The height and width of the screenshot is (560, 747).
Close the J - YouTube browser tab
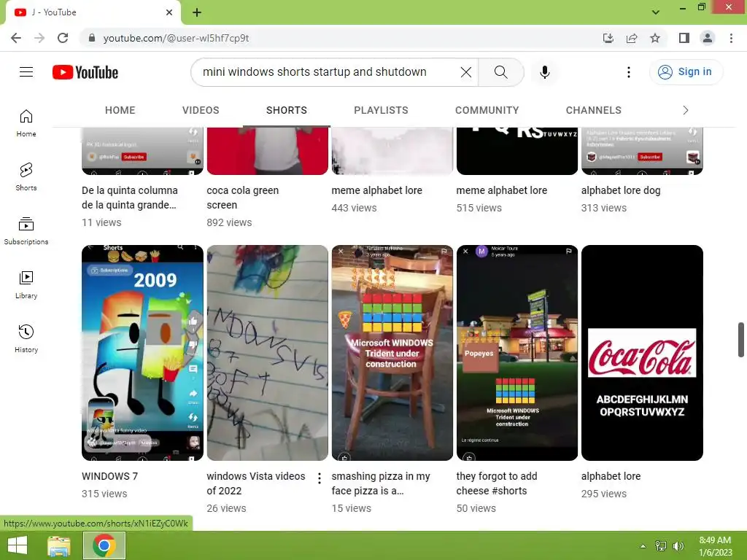pos(169,12)
